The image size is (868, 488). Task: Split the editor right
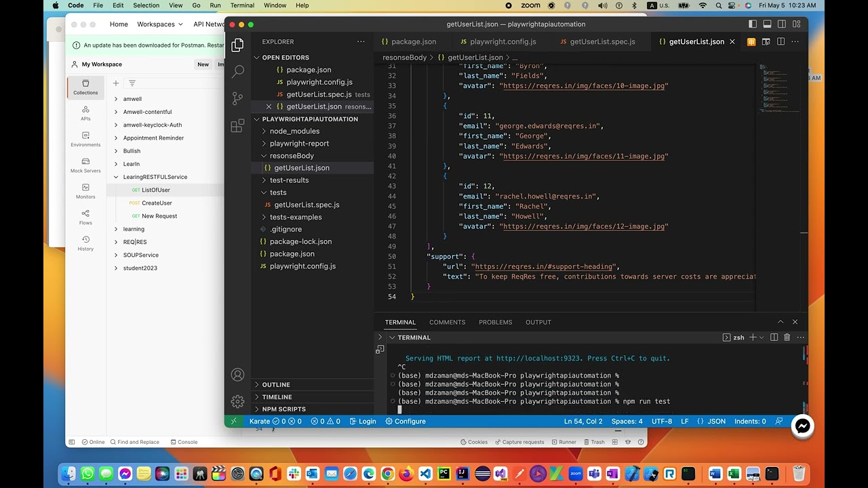pyautogui.click(x=781, y=41)
